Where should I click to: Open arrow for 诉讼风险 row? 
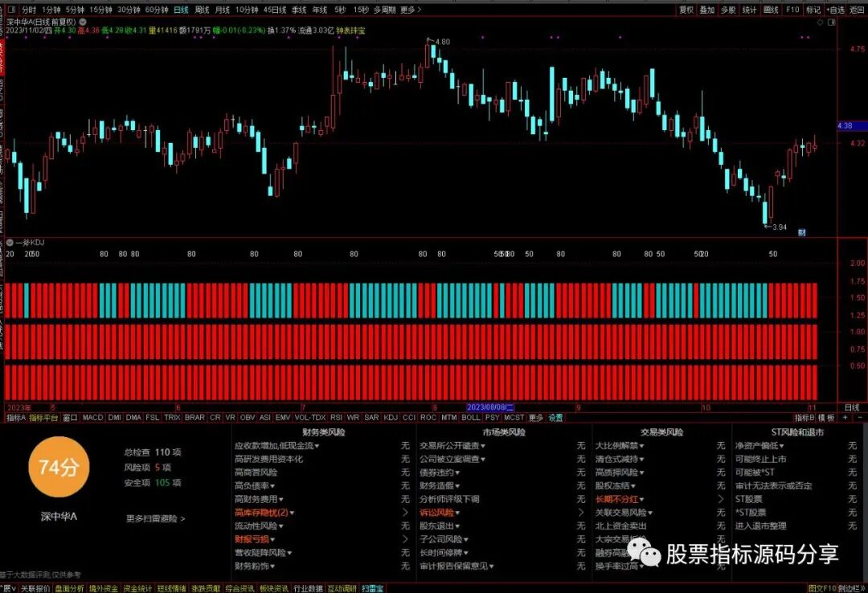581,513
